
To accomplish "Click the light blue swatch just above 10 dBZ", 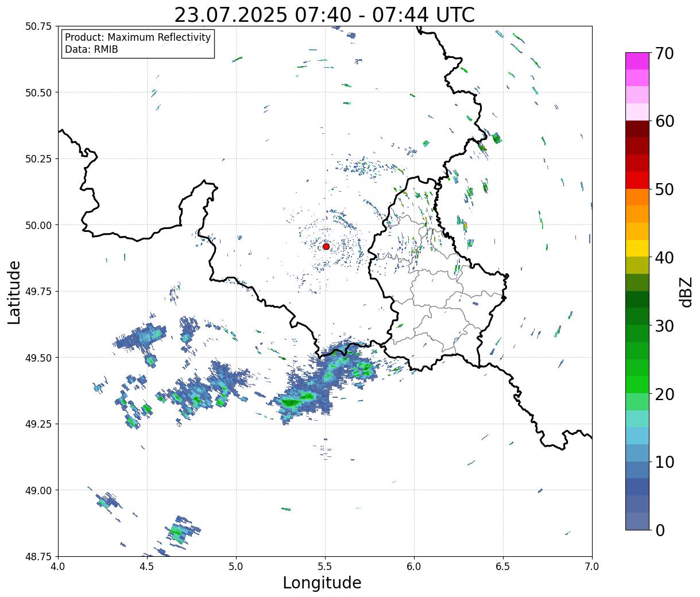I will click(637, 453).
